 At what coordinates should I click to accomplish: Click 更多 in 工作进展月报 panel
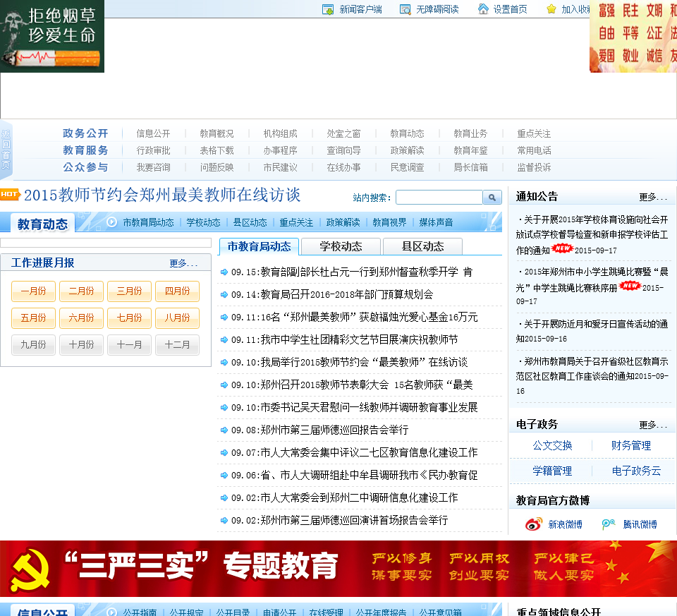pyautogui.click(x=183, y=263)
